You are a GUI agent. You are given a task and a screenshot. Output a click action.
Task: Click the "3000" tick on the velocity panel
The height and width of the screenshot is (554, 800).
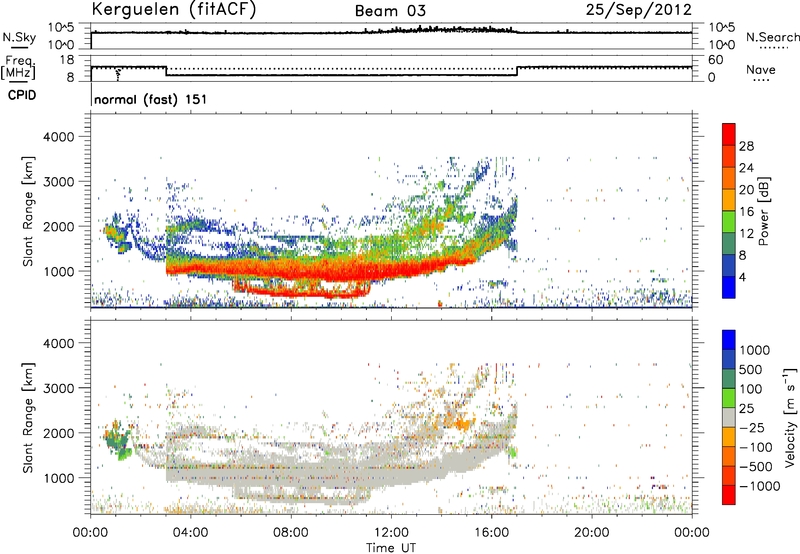58,388
